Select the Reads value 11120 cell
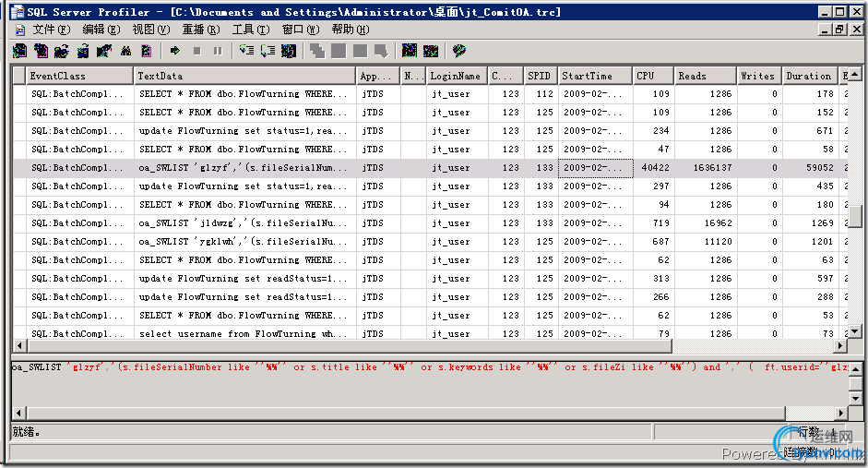 point(706,242)
